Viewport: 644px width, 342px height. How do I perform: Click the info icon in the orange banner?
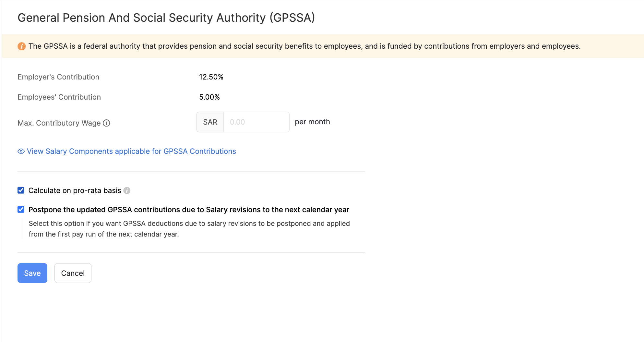point(21,46)
